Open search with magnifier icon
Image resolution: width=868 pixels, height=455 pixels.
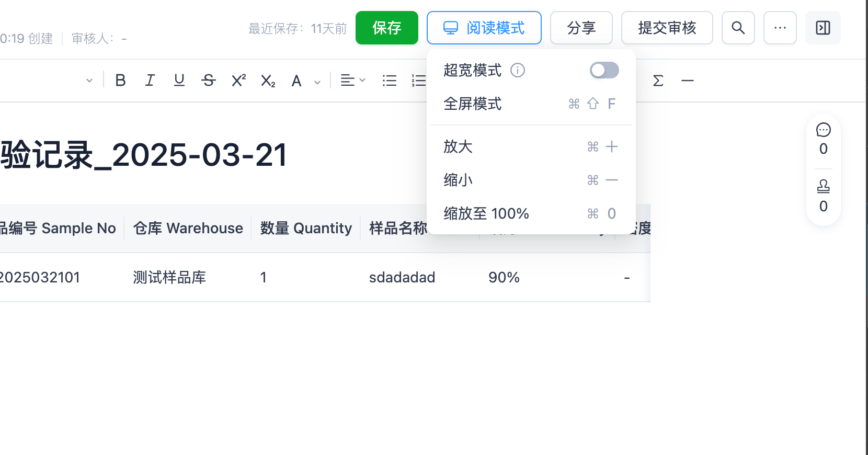pos(738,28)
